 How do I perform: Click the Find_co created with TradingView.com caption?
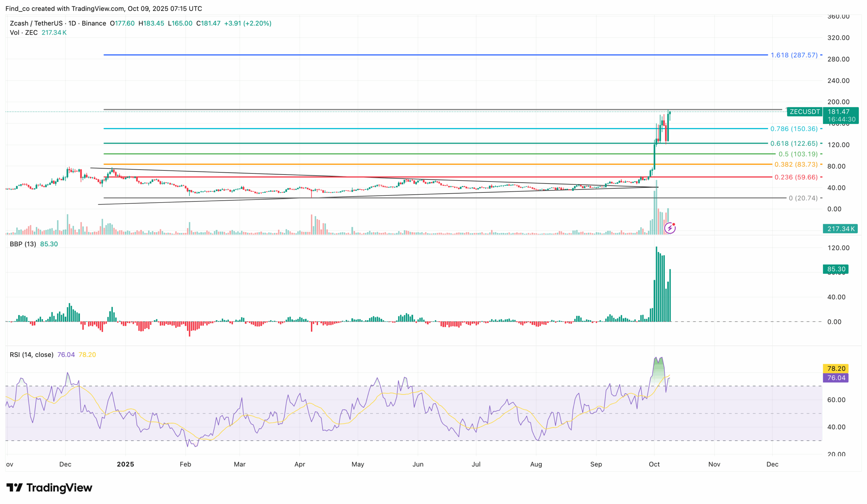click(x=104, y=8)
